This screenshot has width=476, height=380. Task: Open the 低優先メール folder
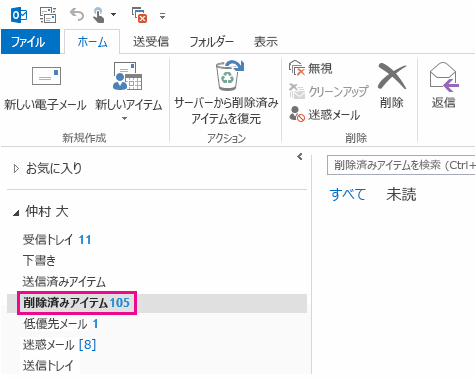point(60,324)
